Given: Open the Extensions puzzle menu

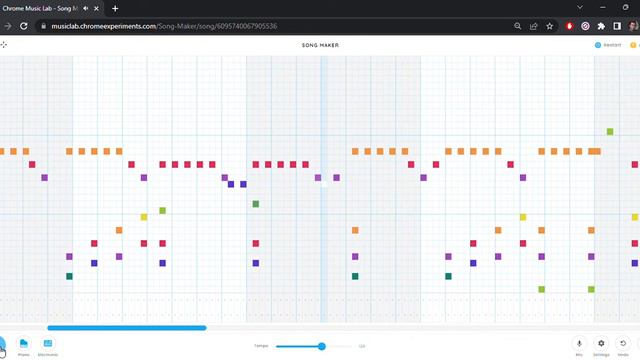Looking at the screenshot, I should tap(601, 26).
